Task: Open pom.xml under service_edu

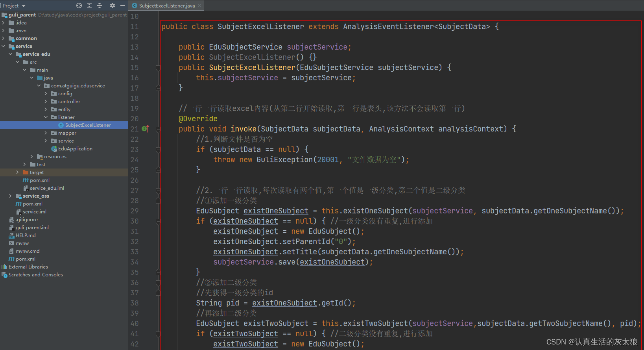Action: click(x=40, y=180)
